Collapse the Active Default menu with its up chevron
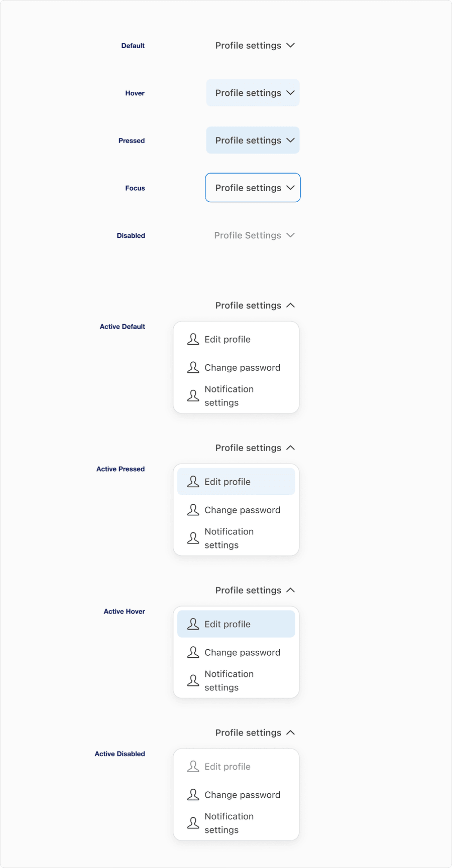 pos(290,306)
